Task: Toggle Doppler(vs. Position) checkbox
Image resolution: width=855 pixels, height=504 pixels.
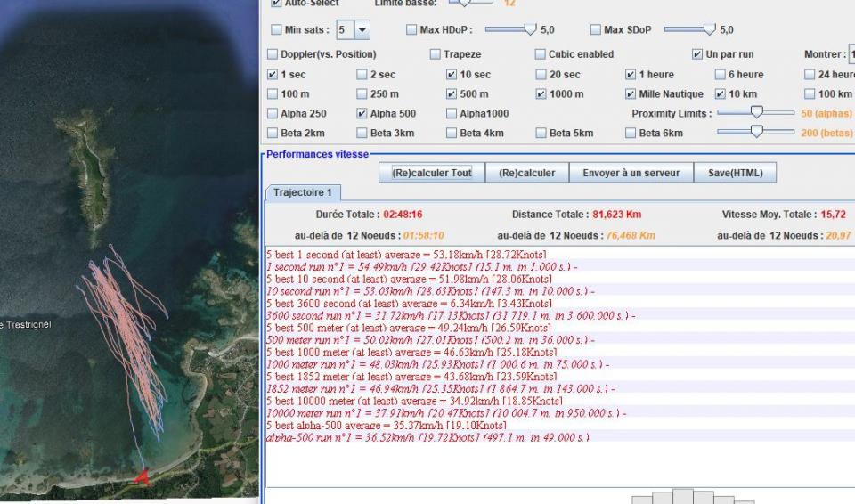Action: pos(273,54)
